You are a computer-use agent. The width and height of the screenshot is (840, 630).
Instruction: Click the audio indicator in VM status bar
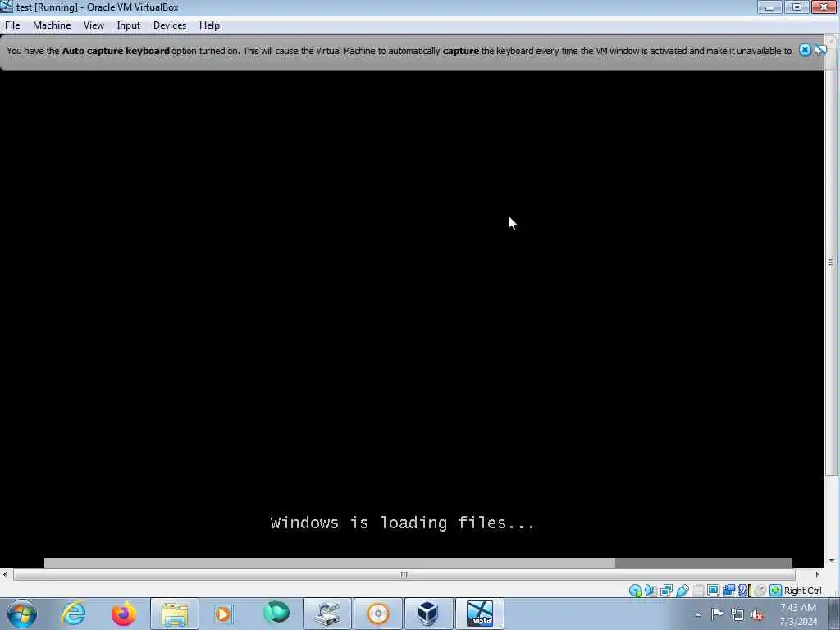651,591
